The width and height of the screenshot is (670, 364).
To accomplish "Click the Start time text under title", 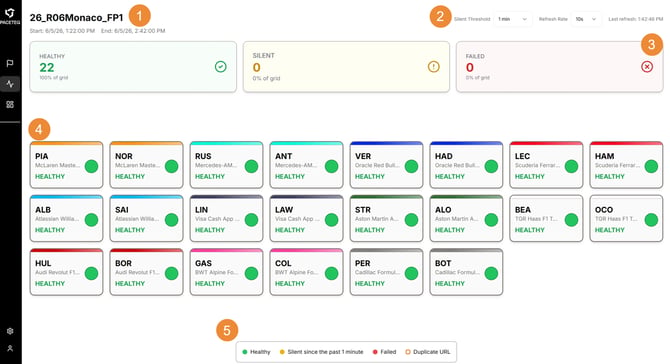I will (x=62, y=31).
